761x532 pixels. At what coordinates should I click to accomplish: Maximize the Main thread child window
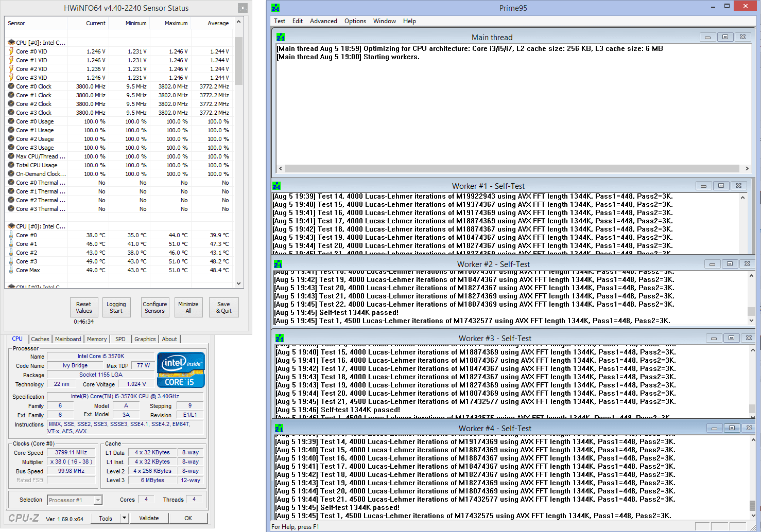coord(725,37)
